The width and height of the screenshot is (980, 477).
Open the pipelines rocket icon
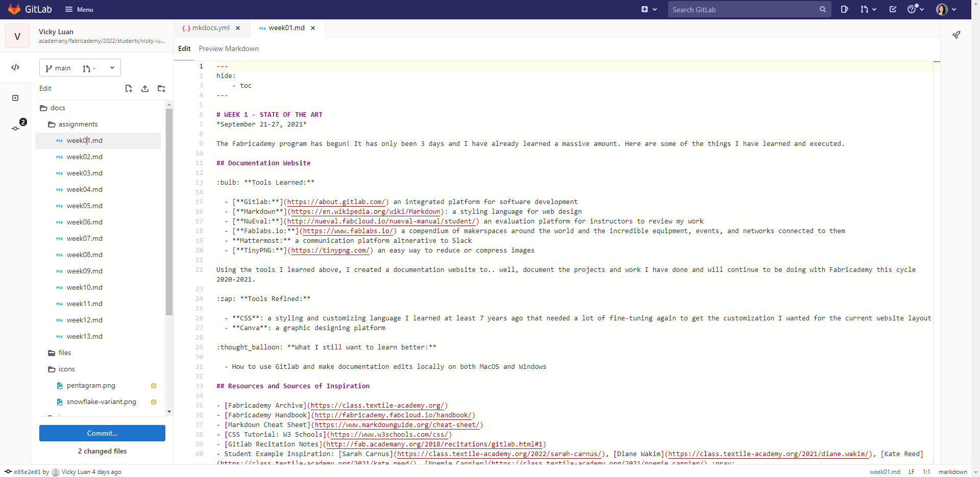click(957, 35)
